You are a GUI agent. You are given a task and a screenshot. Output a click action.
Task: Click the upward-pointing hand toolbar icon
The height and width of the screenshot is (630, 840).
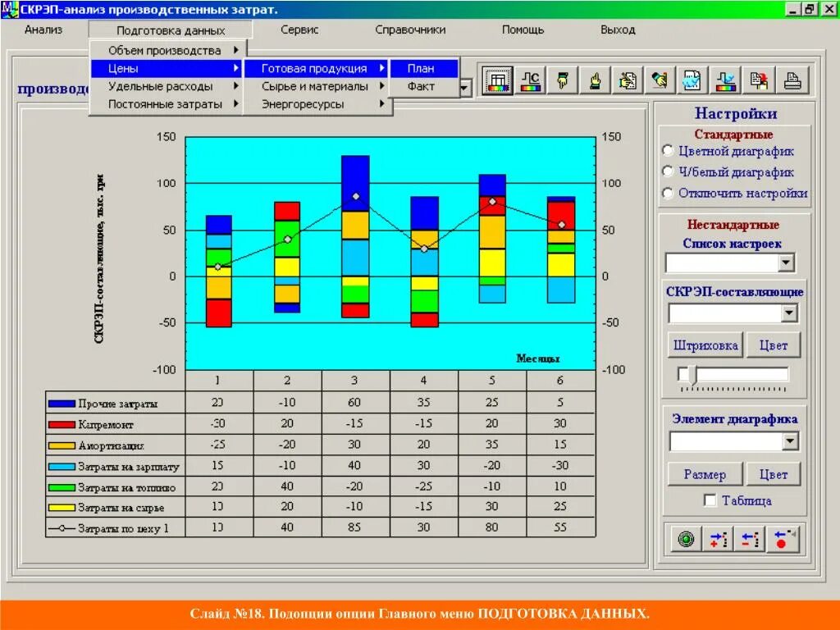596,81
